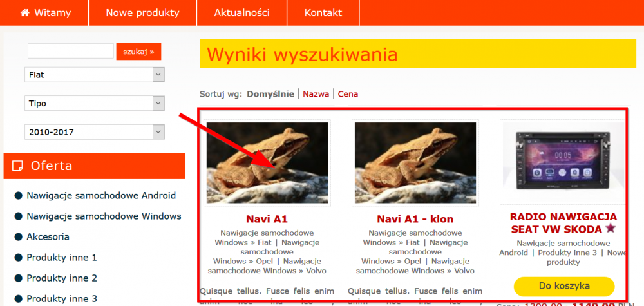Open the Fiat brand dropdown arrow
This screenshot has width=644, height=306.
click(x=158, y=75)
